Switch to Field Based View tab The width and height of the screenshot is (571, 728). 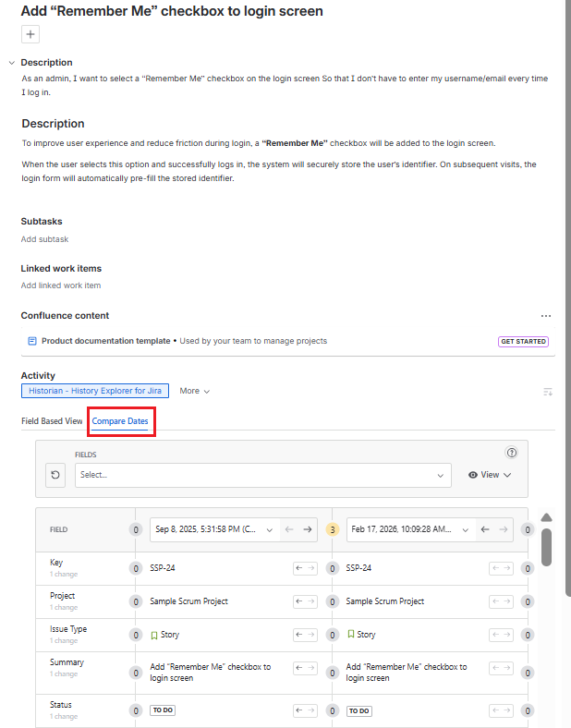coord(52,421)
